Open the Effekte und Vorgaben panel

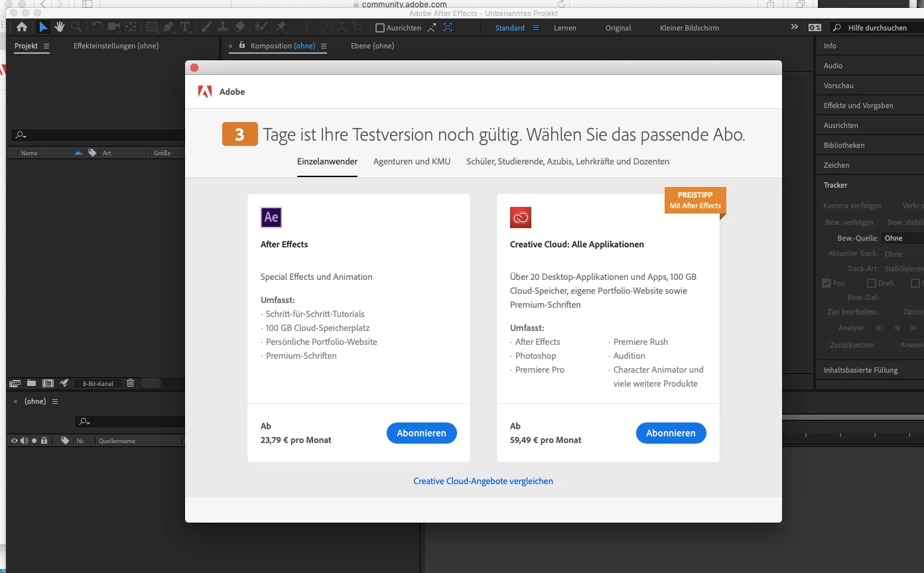(x=858, y=105)
